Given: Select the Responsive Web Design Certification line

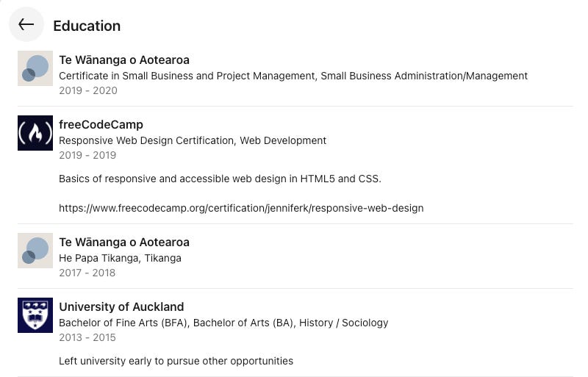Looking at the screenshot, I should [x=193, y=140].
